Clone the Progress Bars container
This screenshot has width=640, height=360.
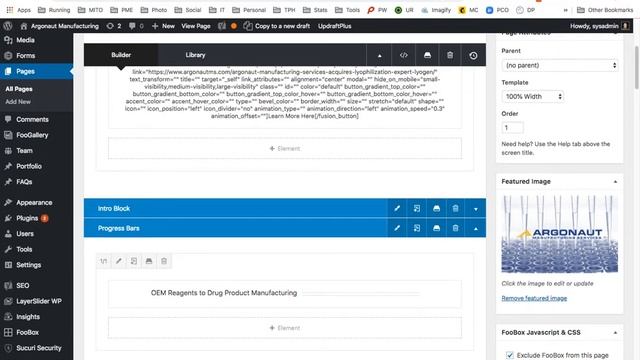click(416, 228)
